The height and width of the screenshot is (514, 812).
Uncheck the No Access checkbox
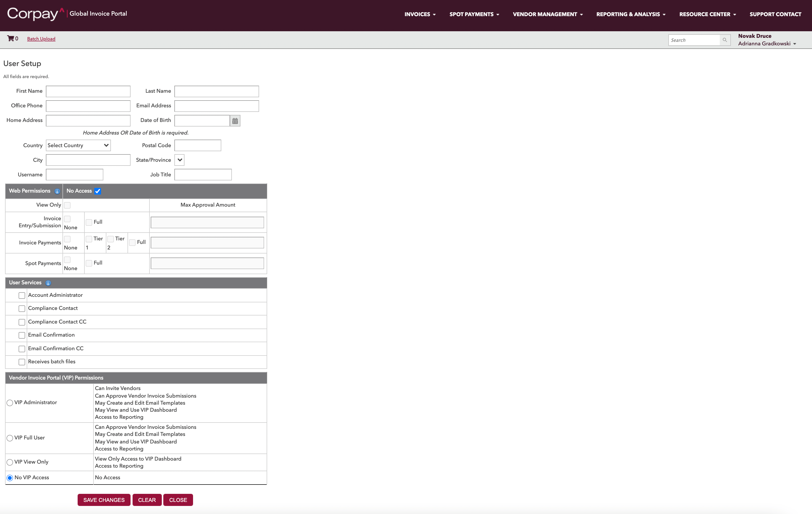[x=98, y=191]
